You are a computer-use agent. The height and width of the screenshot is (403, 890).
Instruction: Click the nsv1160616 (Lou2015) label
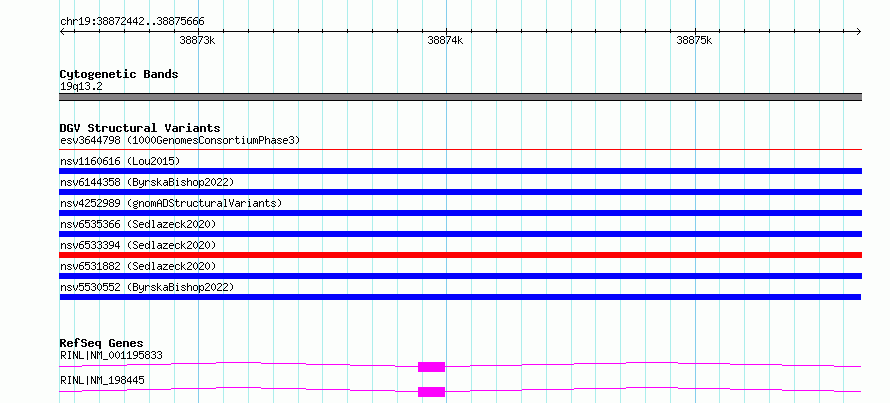click(120, 161)
